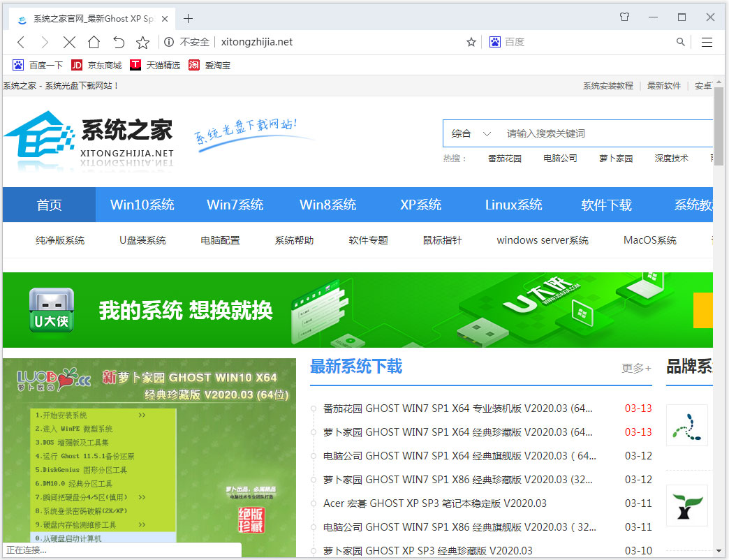Open the browser hamburger menu
This screenshot has height=560, width=729.
[x=707, y=43]
